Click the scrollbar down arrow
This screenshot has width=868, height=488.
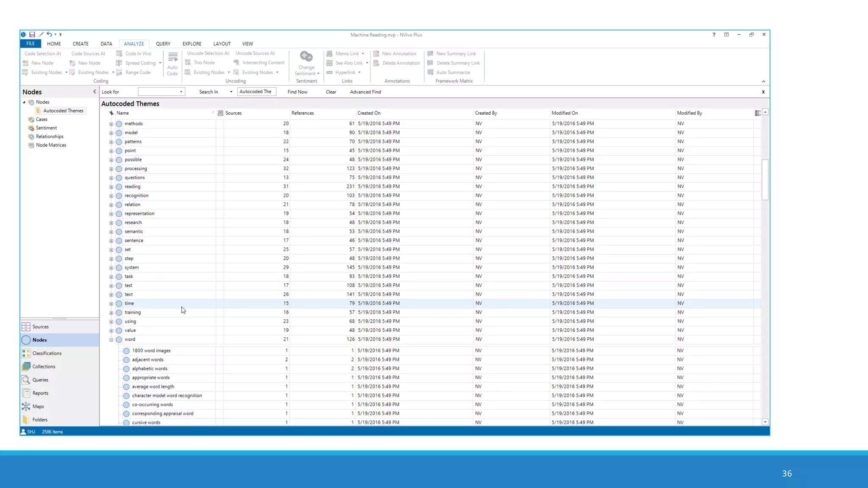point(765,422)
